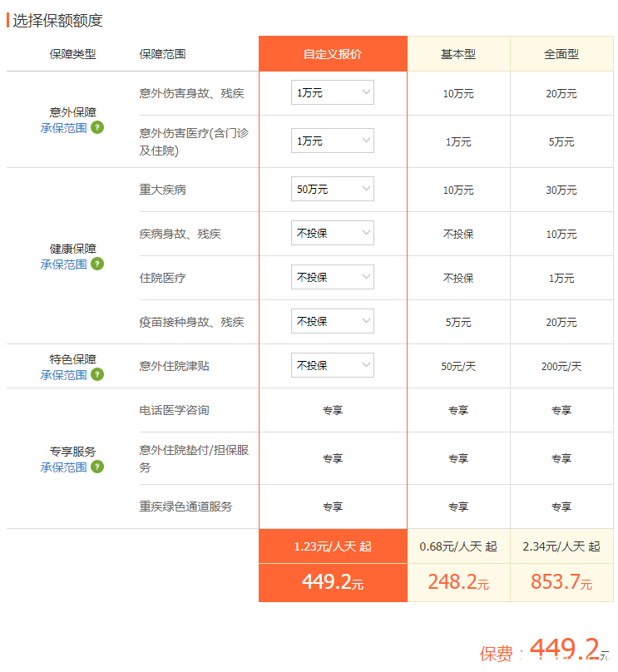Click the 248.2元 basic plan price

(458, 582)
